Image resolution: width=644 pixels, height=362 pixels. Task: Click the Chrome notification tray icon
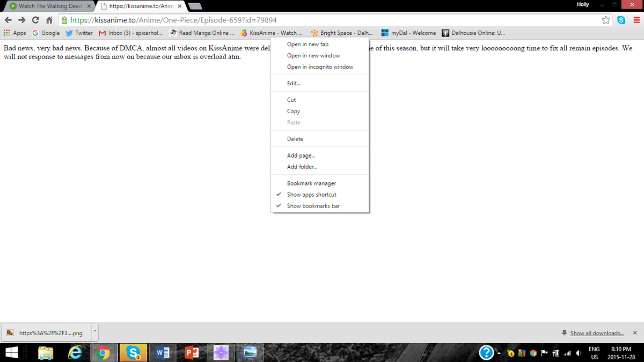click(x=533, y=353)
